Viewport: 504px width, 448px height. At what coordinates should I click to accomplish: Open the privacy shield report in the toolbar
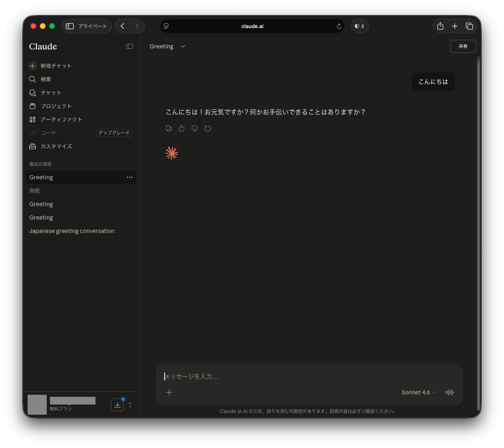coord(359,26)
